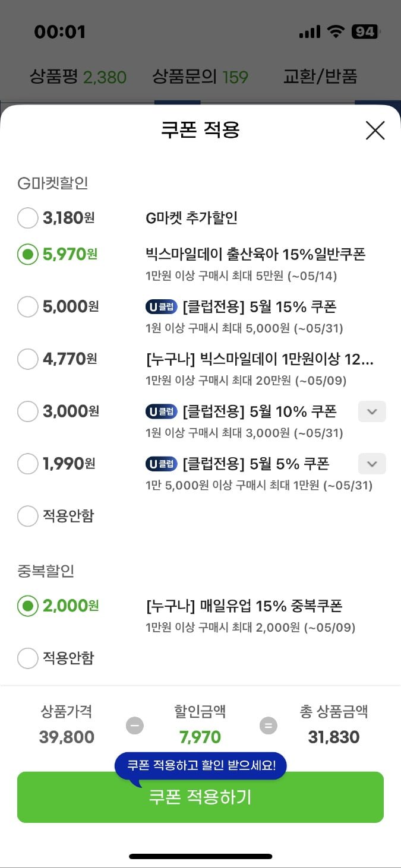Tap the U클럽 badge on 5월 5% 쿠폰

pyautogui.click(x=162, y=464)
